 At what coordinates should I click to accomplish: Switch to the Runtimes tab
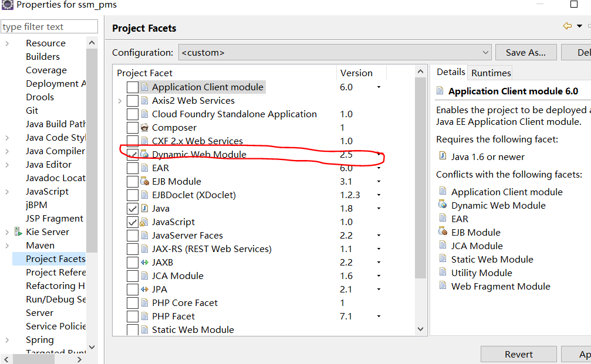coord(491,73)
